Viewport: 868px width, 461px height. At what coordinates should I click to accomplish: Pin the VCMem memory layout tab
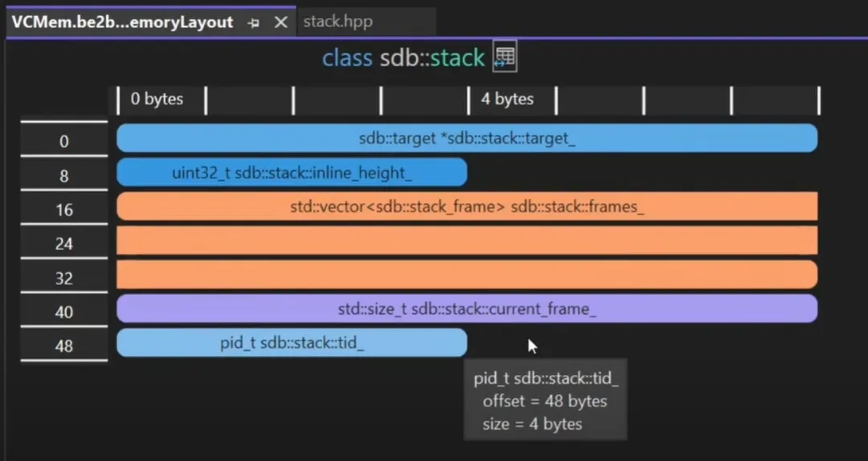pyautogui.click(x=253, y=22)
